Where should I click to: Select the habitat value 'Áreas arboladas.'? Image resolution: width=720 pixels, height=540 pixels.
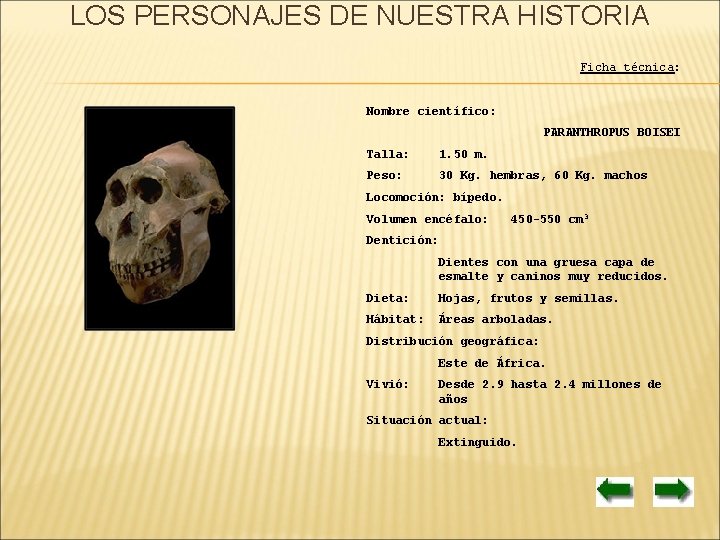click(x=495, y=319)
